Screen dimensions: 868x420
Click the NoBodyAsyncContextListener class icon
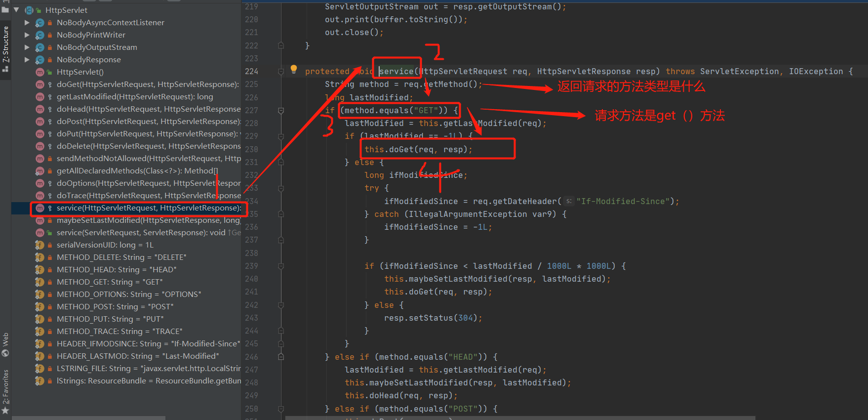pos(40,23)
